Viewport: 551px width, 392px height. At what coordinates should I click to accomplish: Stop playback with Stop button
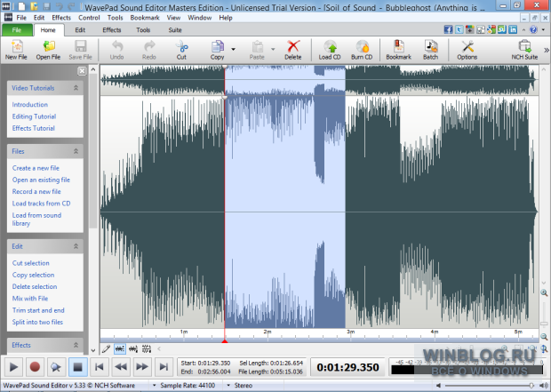pyautogui.click(x=77, y=367)
